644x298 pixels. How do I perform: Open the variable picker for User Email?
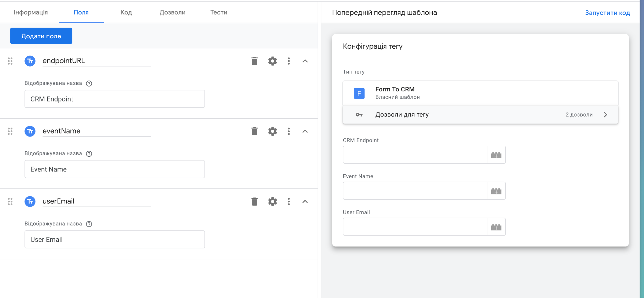click(496, 226)
